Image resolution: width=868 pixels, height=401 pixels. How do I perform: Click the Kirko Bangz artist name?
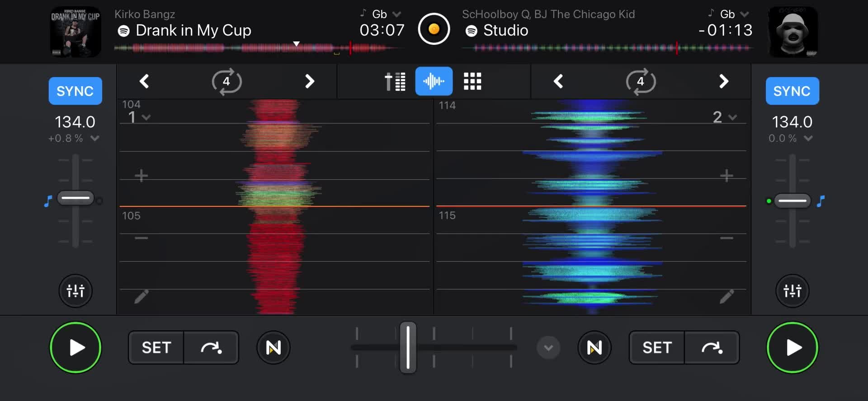pos(145,14)
